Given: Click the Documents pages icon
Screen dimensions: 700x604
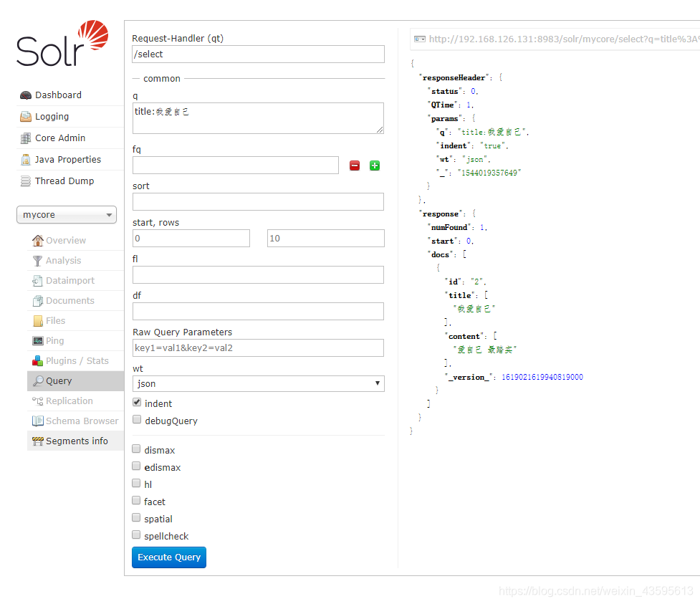Looking at the screenshot, I should [38, 300].
